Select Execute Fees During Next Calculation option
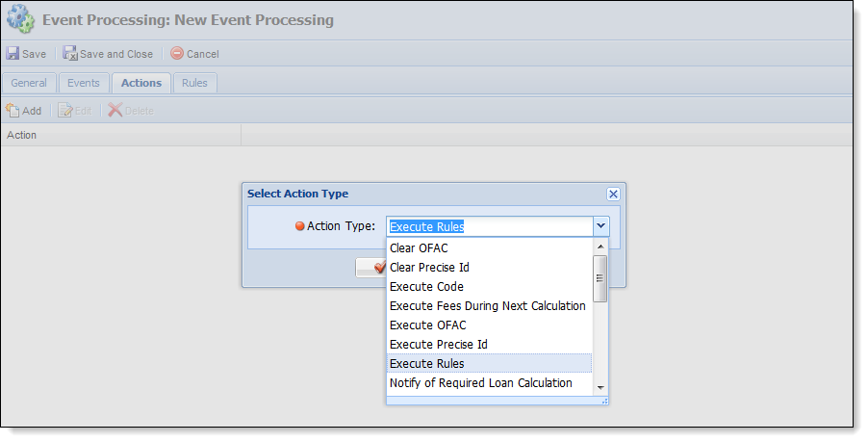Image resolution: width=868 pixels, height=442 pixels. (489, 306)
